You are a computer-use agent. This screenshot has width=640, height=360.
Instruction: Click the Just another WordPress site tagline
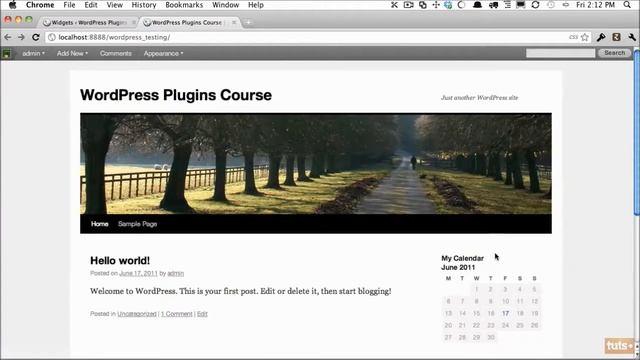click(x=479, y=98)
